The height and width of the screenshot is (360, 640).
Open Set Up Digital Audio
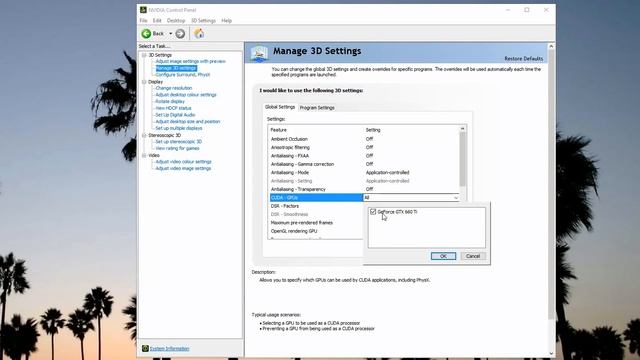click(175, 115)
